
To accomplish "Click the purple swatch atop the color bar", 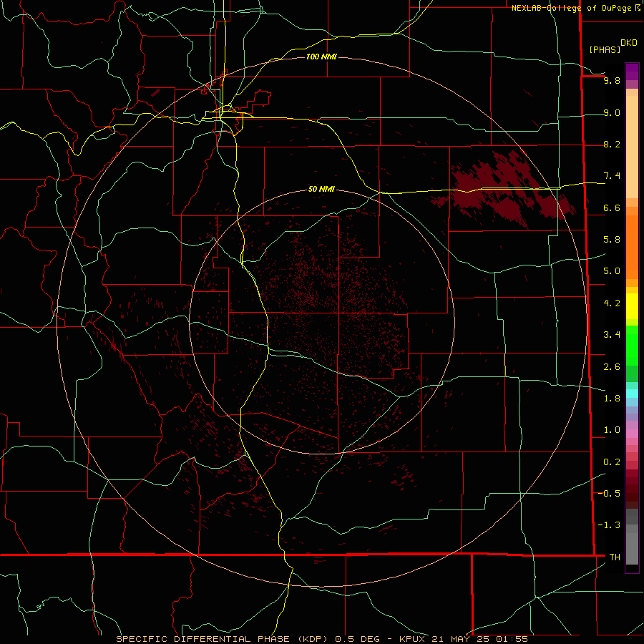I will point(632,72).
